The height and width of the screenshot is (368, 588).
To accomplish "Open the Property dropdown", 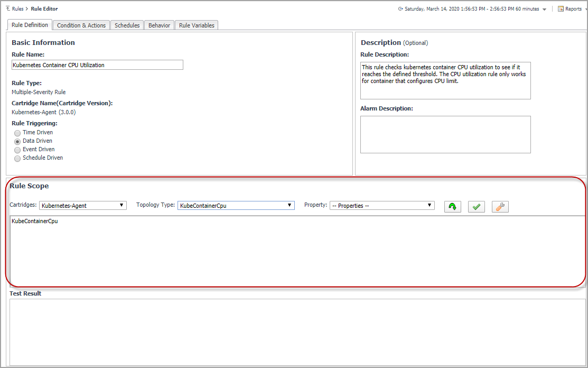I will [382, 206].
